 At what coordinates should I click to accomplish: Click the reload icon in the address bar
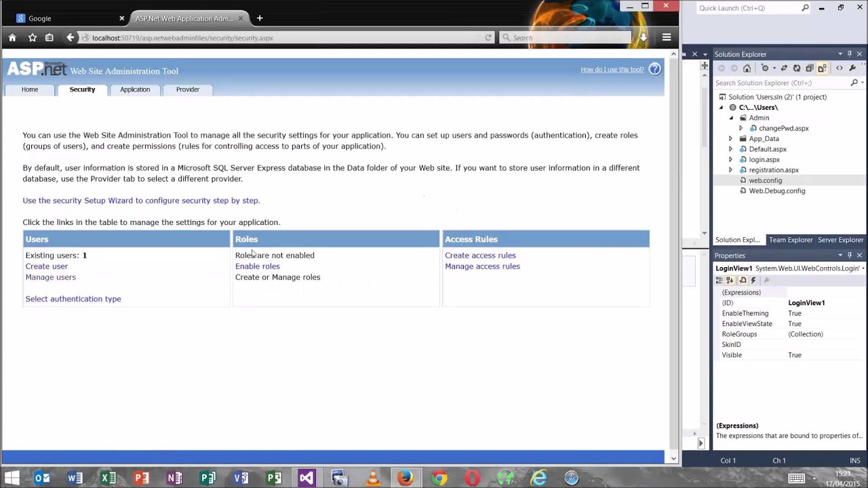488,38
